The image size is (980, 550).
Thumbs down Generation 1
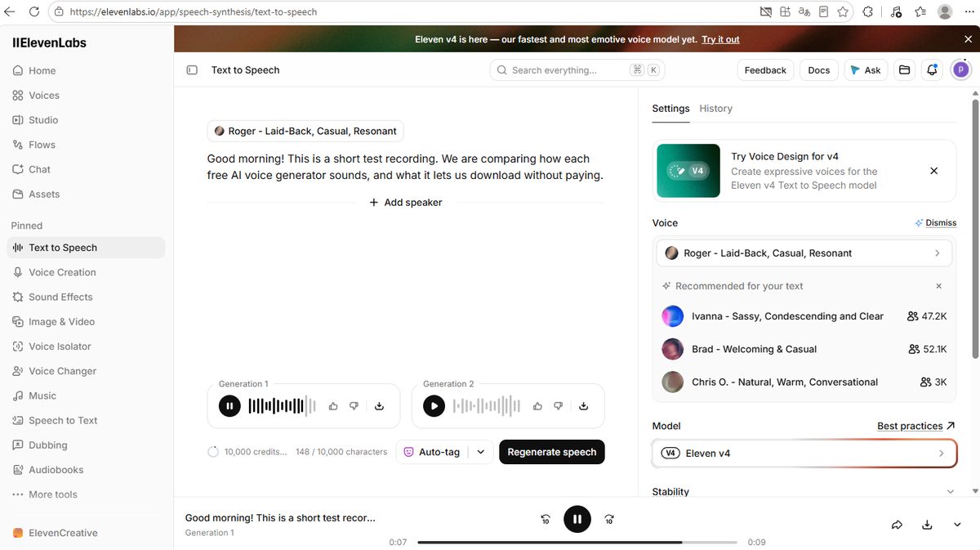[x=354, y=406]
